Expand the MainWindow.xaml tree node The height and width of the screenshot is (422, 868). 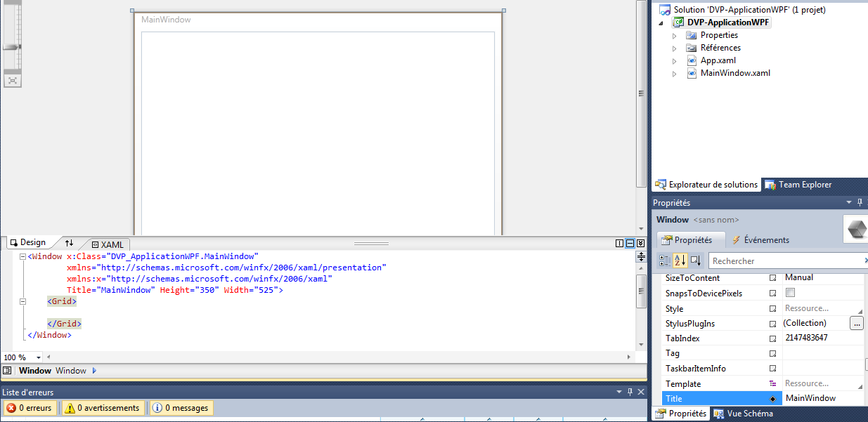(x=675, y=74)
